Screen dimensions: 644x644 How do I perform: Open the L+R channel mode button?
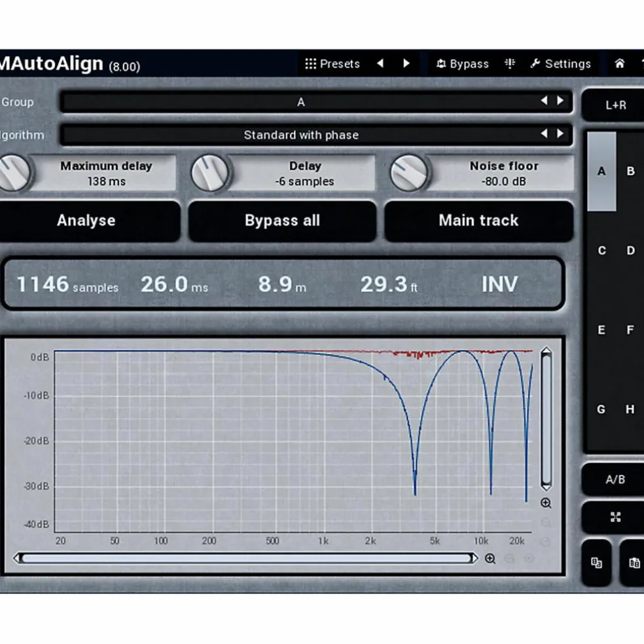click(x=614, y=105)
